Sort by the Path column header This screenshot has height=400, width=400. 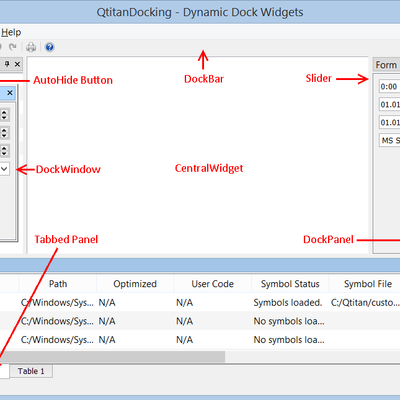[58, 284]
